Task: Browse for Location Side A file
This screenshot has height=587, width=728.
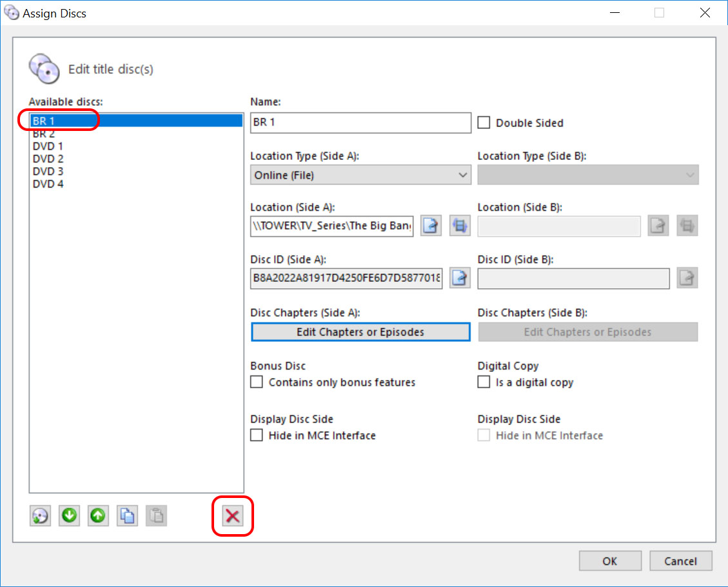Action: [x=431, y=226]
